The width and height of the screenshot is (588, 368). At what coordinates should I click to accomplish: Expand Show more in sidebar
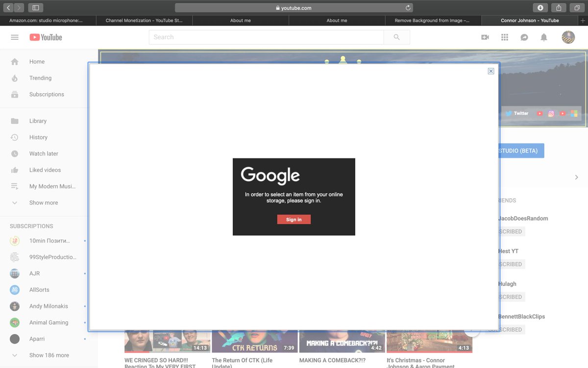[x=44, y=203]
